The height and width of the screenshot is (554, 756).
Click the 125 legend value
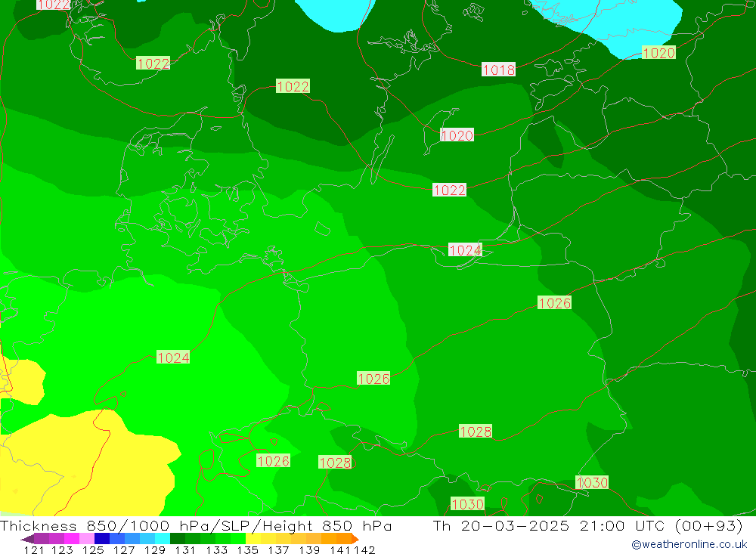(93, 549)
